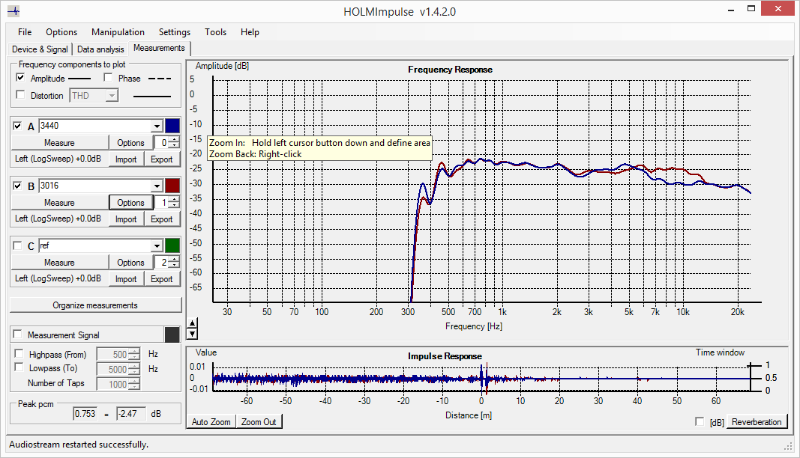The width and height of the screenshot is (800, 458).
Task: Click the Zoom Out button
Action: (259, 422)
